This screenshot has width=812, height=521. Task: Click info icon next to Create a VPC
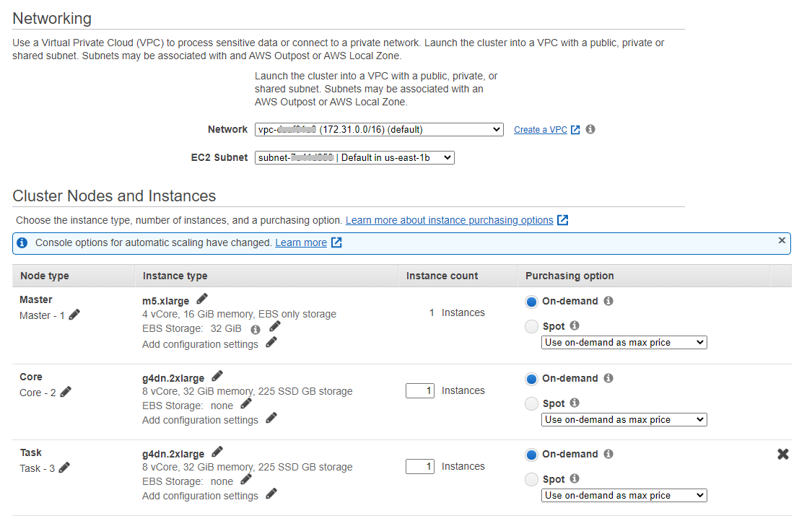(590, 130)
